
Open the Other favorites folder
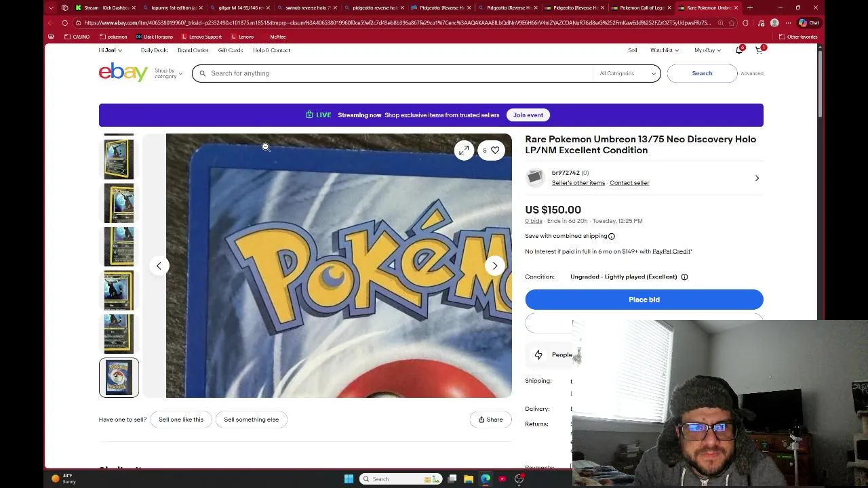click(x=798, y=37)
